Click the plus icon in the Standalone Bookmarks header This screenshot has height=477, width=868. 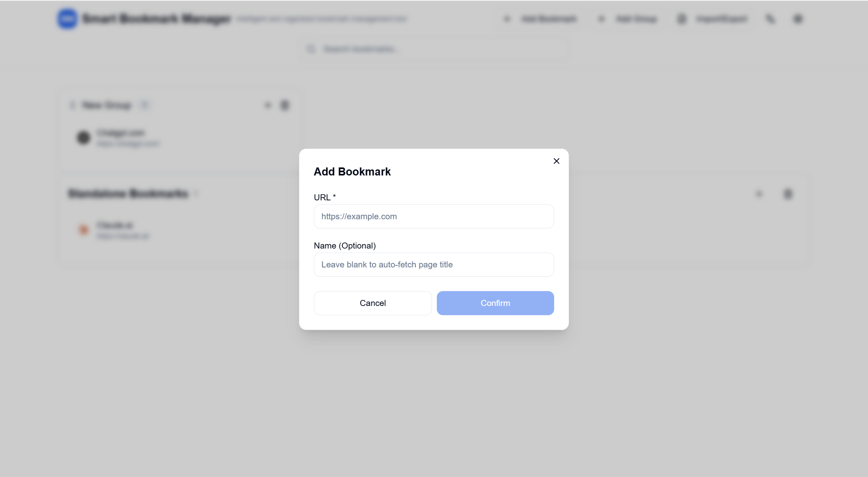[759, 194]
